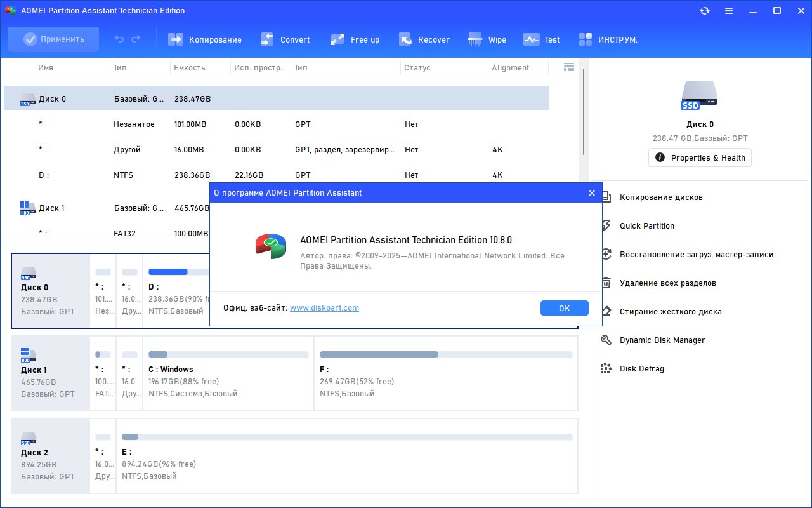
Task: Open the Copy (Копирование) toolbar tool
Action: [x=205, y=39]
